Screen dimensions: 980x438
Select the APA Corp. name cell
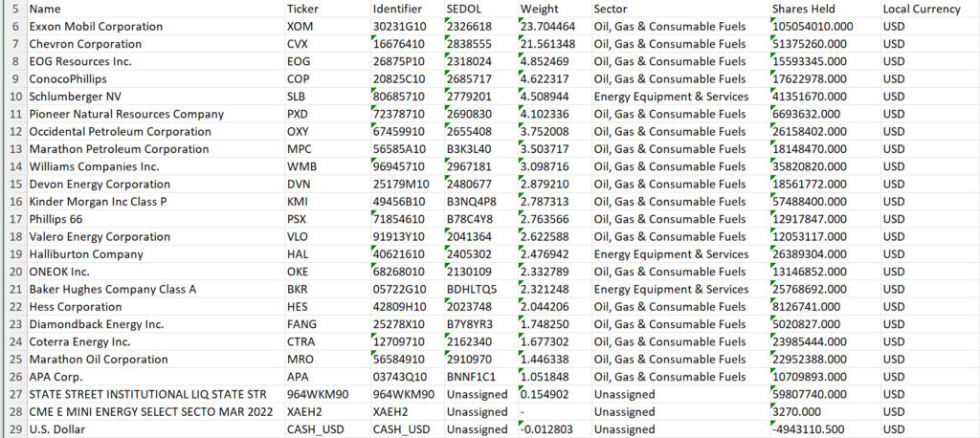[155, 377]
